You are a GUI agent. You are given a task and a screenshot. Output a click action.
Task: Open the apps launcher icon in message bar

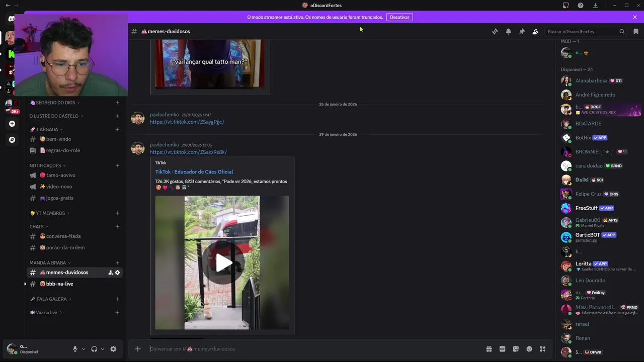tap(543, 349)
